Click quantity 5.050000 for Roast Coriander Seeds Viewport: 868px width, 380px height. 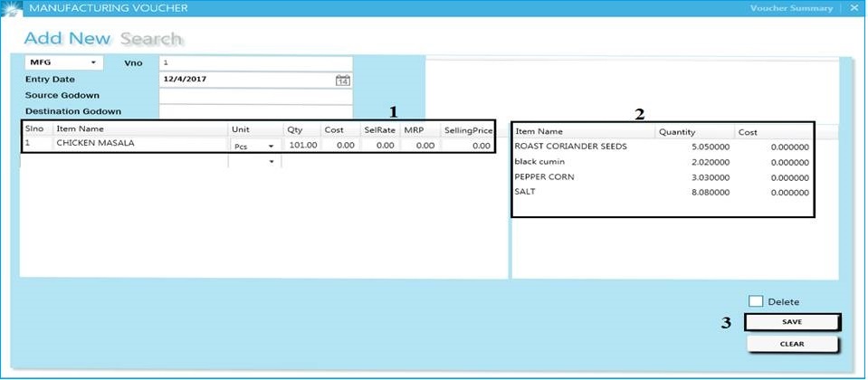(x=709, y=147)
